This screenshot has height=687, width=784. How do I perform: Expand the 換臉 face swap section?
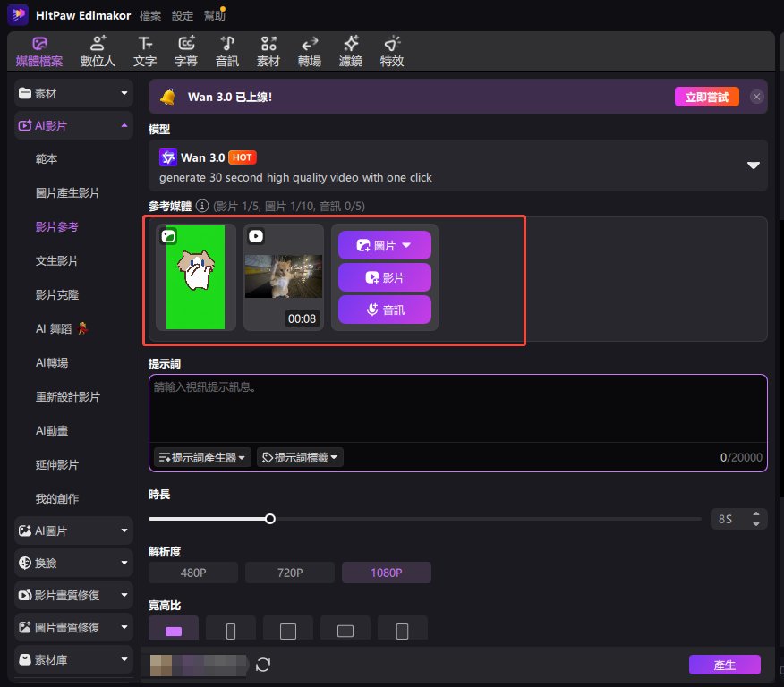coord(73,563)
